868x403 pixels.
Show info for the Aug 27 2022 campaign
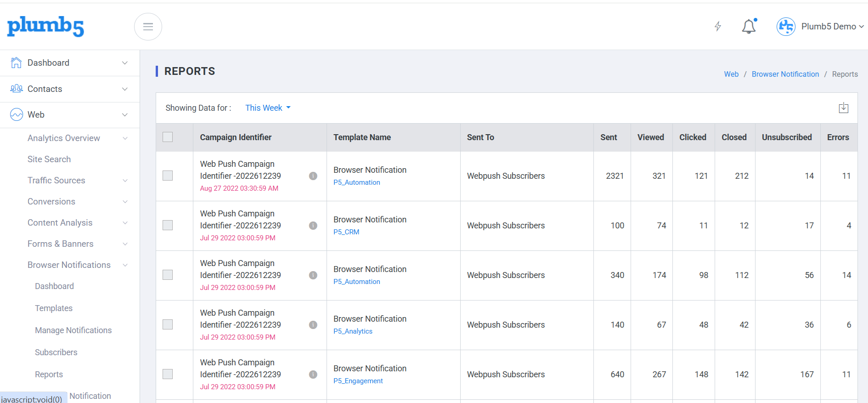[x=313, y=176]
